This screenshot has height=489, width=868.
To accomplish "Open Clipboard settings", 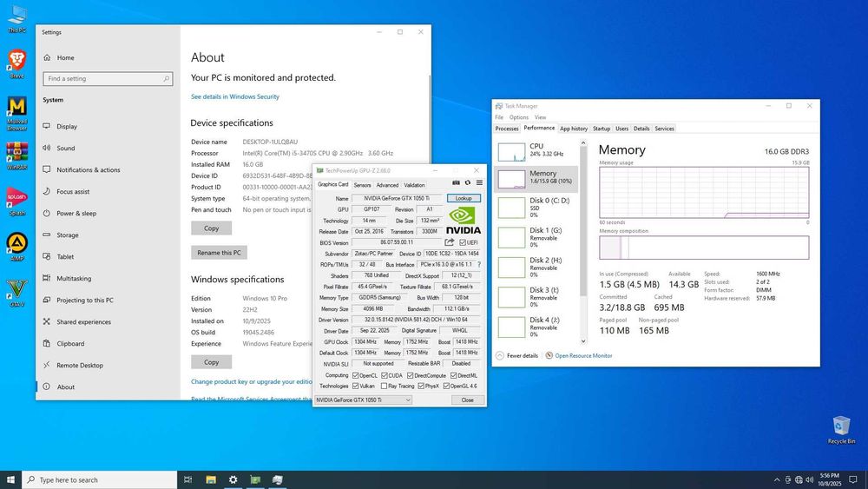I will [70, 343].
